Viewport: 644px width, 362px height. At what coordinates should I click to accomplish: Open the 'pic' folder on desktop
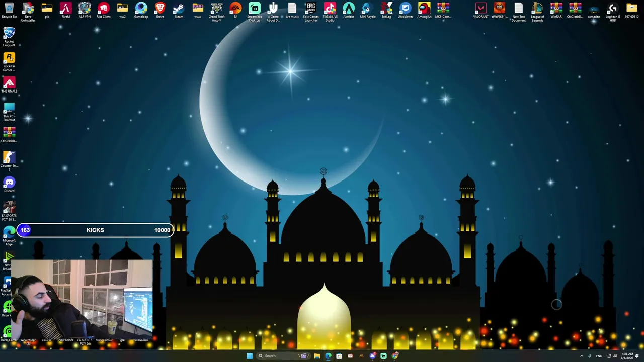(x=47, y=10)
